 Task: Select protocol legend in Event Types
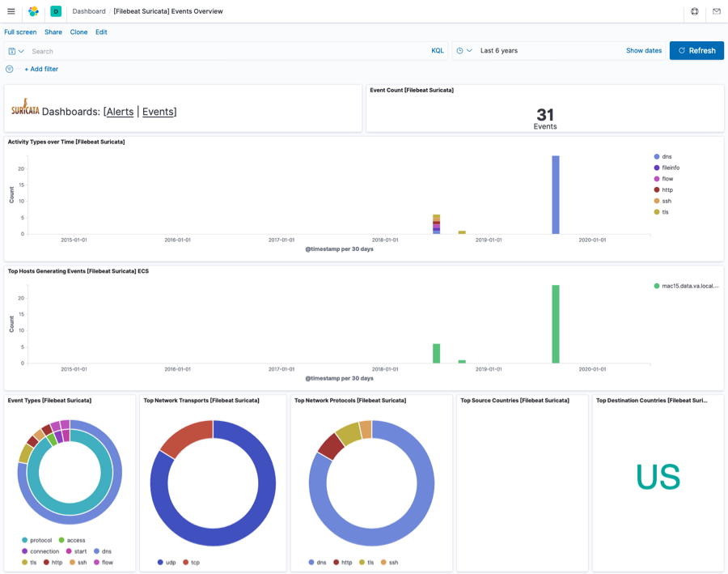coord(37,540)
